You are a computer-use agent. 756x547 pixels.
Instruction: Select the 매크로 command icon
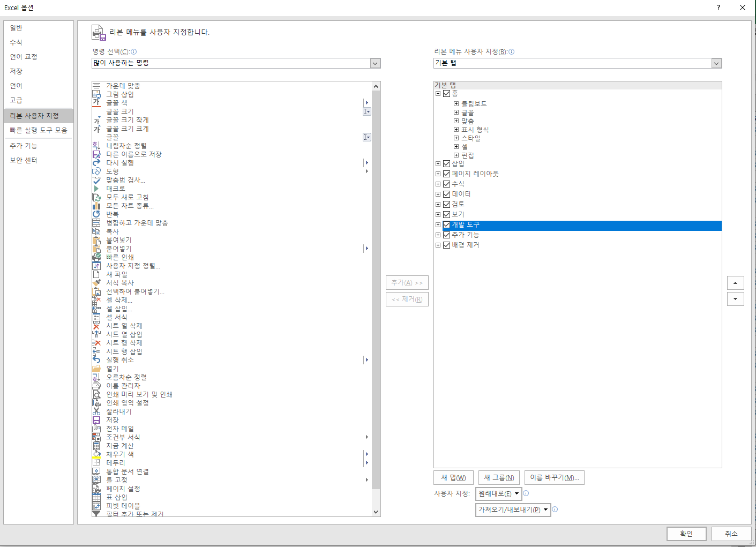(96, 189)
